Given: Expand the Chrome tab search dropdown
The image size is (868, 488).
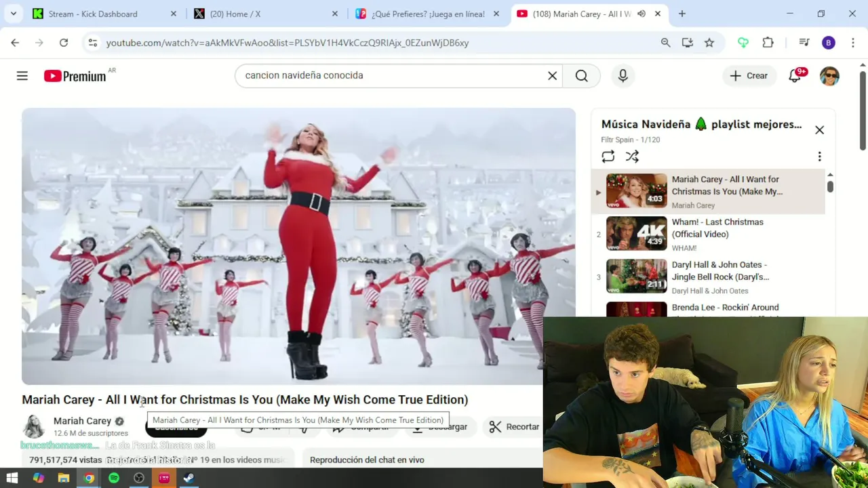Looking at the screenshot, I should [13, 14].
